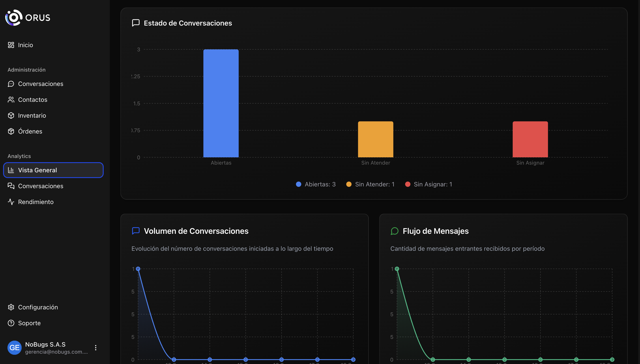Toggle the Sin Asignar legend entry
Screen dimensions: 640x364
coord(429,184)
